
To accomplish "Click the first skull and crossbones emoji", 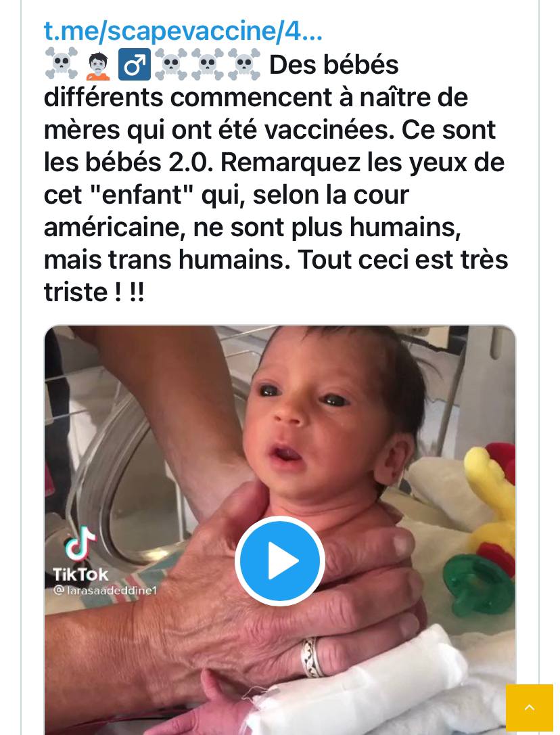I will coord(61,64).
